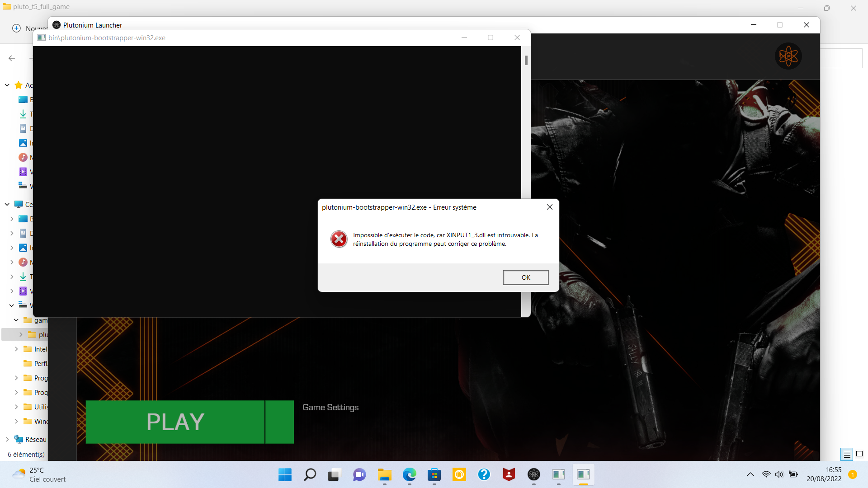This screenshot has width=868, height=488.
Task: Open Game Settings in Plutonium Launcher
Action: tap(330, 408)
